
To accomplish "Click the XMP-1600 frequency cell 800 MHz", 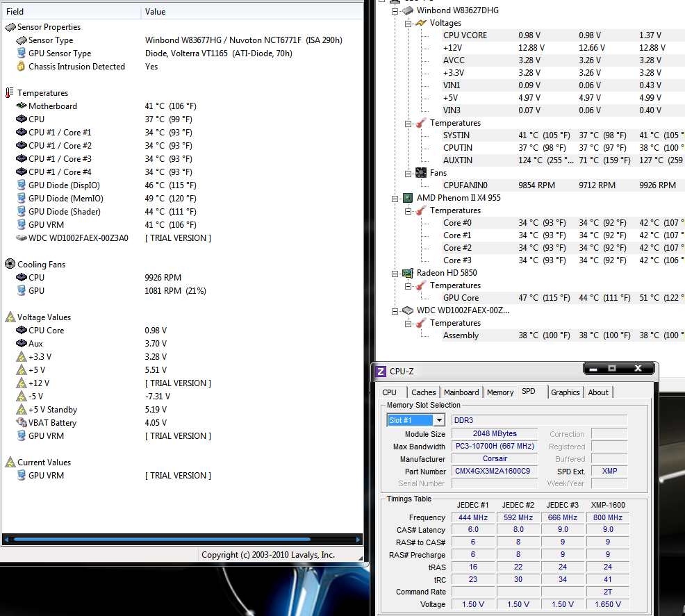I will [x=608, y=517].
